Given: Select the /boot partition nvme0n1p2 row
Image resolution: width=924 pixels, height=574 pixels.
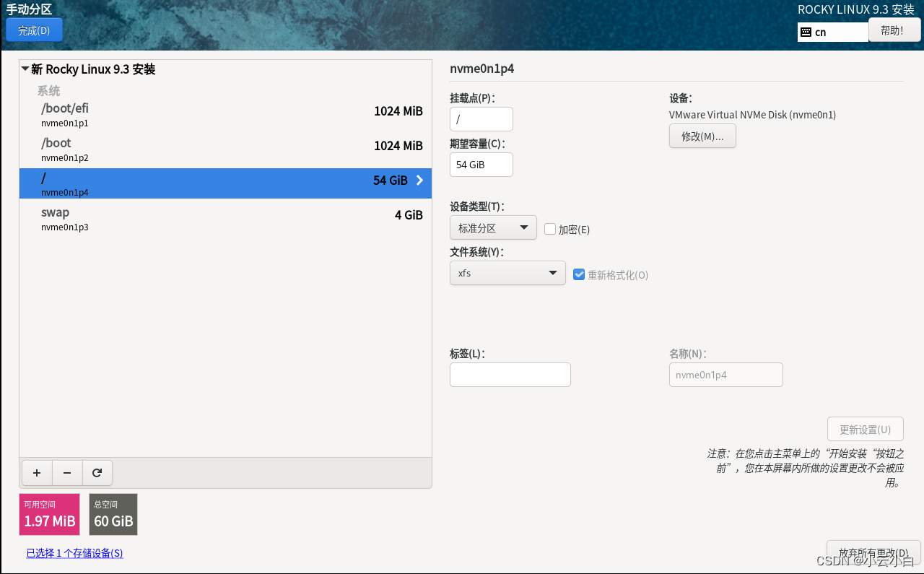Looking at the screenshot, I should tap(225, 149).
